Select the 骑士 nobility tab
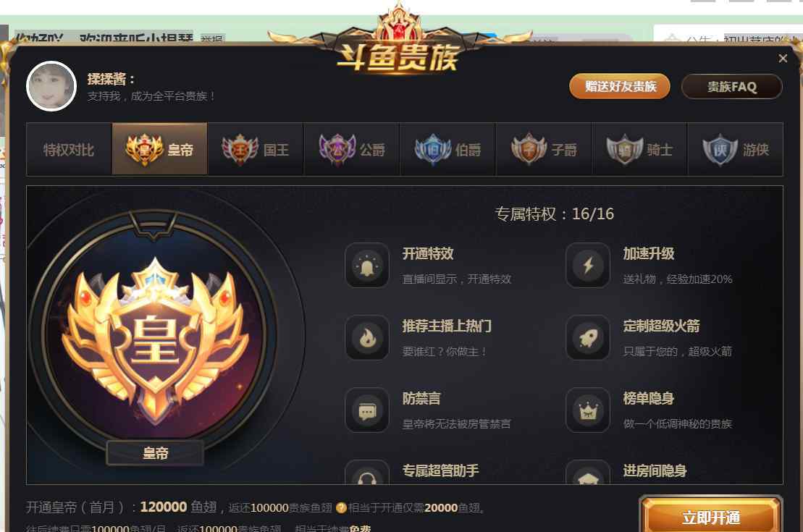Viewport: 803px width, 532px height. [x=639, y=150]
